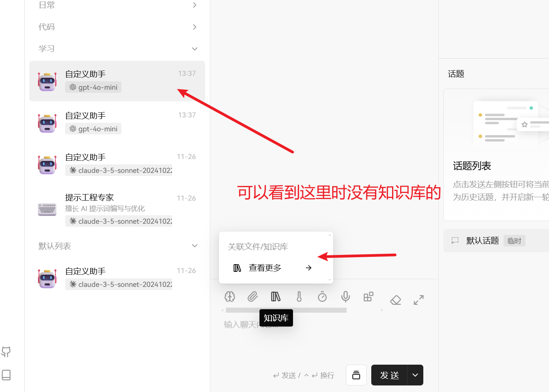Click the 代码 group label

(x=47, y=27)
